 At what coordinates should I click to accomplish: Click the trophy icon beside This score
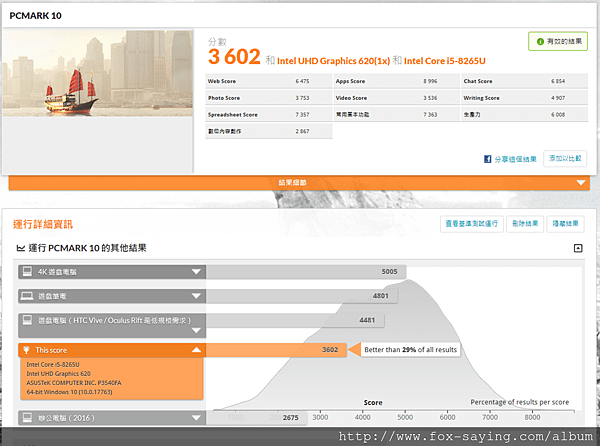click(26, 350)
